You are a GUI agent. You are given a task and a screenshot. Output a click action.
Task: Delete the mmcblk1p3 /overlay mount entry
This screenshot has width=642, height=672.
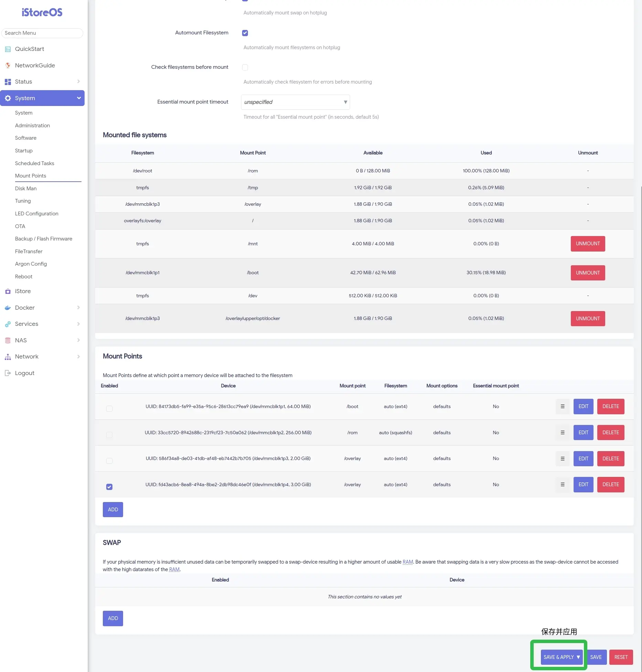pos(610,459)
